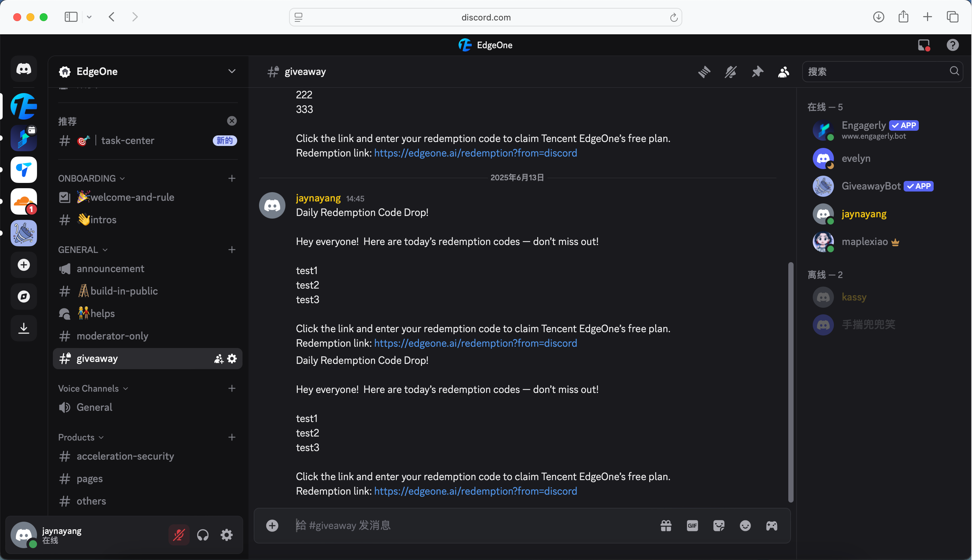This screenshot has width=972, height=560.
Task: Toggle microphone mute in user panel
Action: [179, 535]
